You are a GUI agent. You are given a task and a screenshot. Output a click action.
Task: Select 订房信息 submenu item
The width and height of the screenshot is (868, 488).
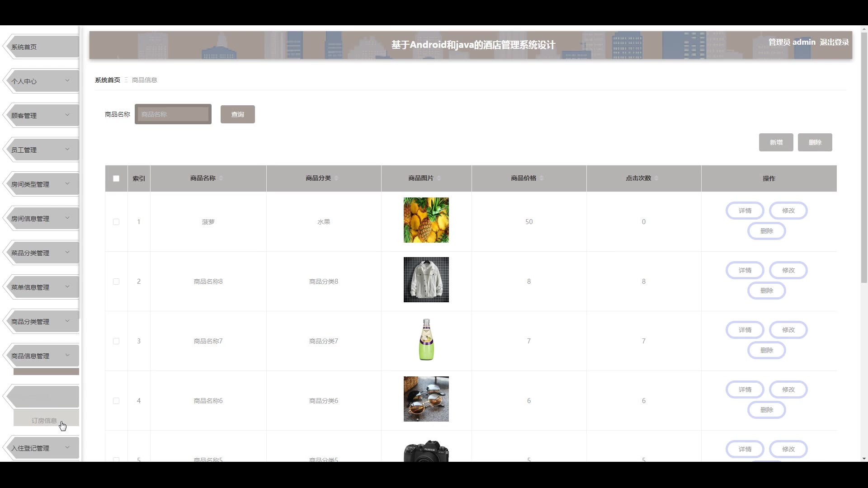(x=44, y=420)
